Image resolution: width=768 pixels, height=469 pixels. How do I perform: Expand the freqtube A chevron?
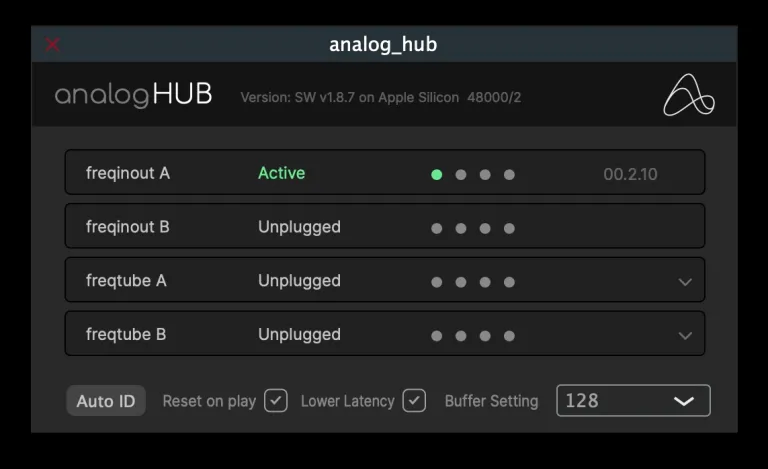(x=685, y=282)
